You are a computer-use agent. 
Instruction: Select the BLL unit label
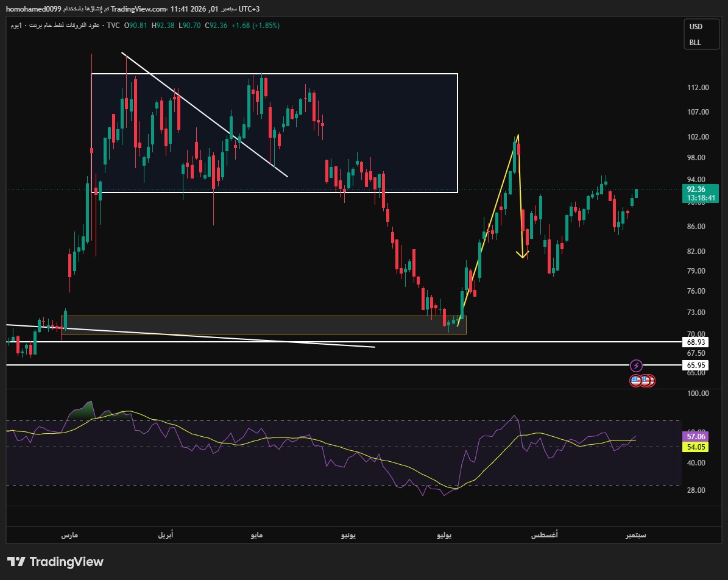click(x=695, y=42)
